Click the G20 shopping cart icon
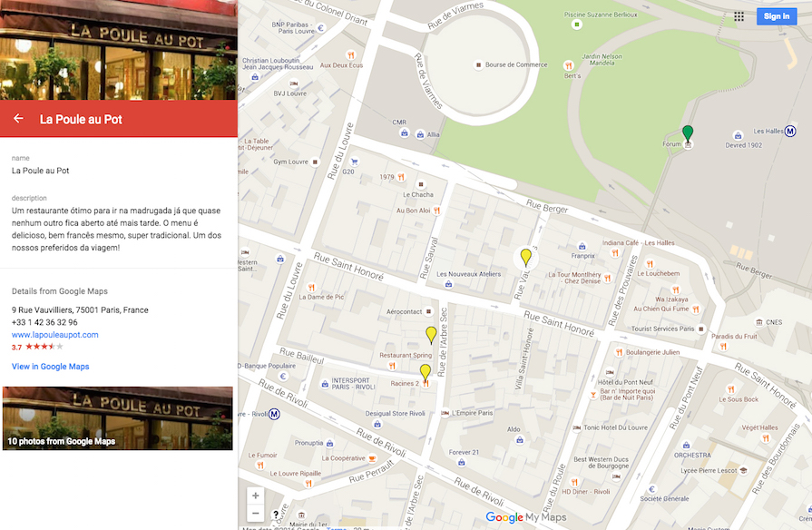 [354, 162]
